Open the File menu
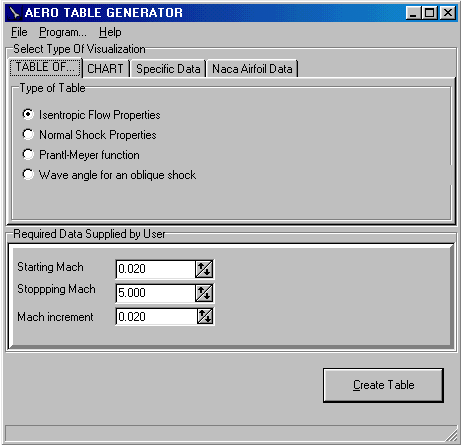461x445 pixels. pos(19,32)
